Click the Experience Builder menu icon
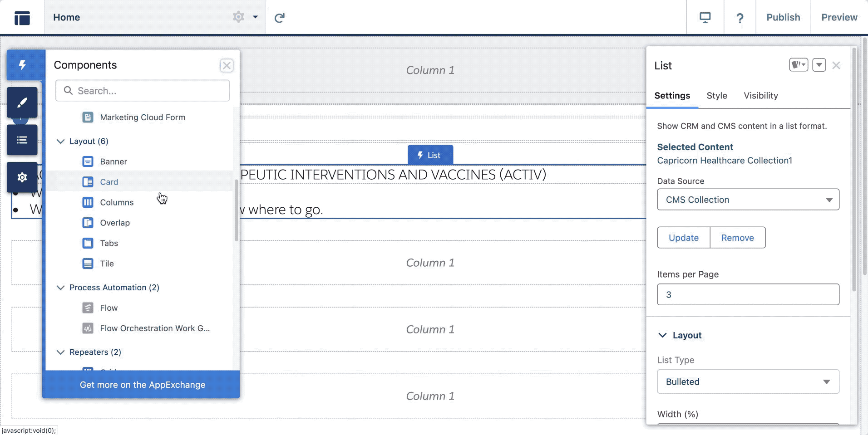Image resolution: width=868 pixels, height=435 pixels. pyautogui.click(x=22, y=17)
